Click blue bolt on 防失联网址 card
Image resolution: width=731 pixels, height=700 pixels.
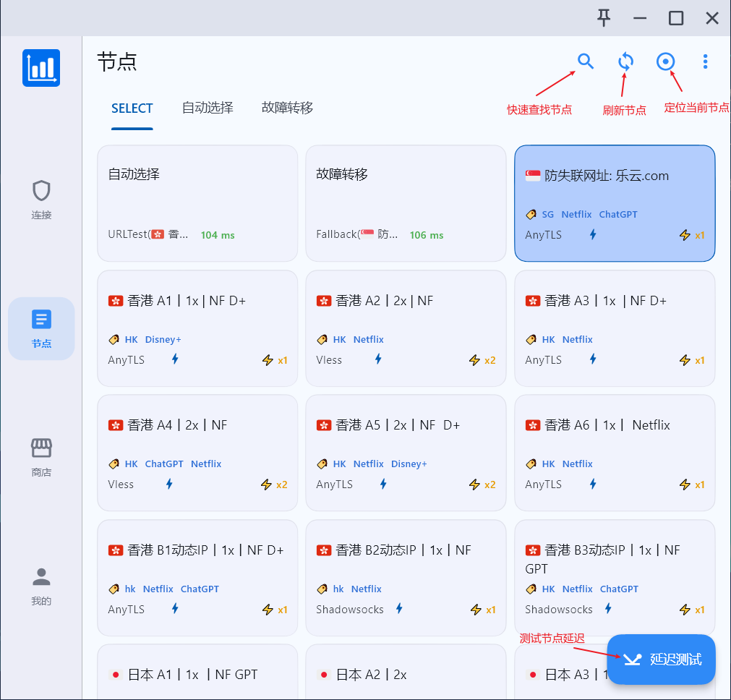(593, 234)
